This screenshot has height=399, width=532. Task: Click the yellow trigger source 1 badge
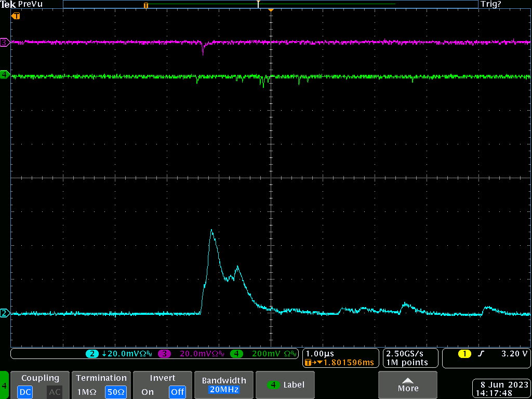[x=464, y=354]
